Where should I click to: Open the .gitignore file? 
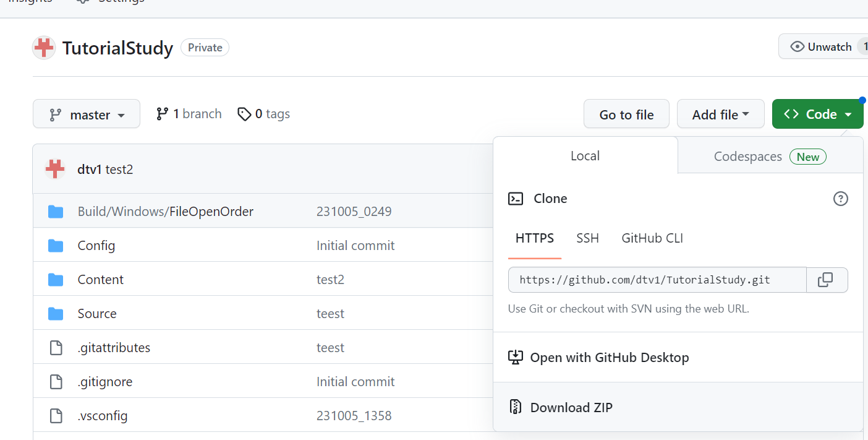(x=105, y=382)
